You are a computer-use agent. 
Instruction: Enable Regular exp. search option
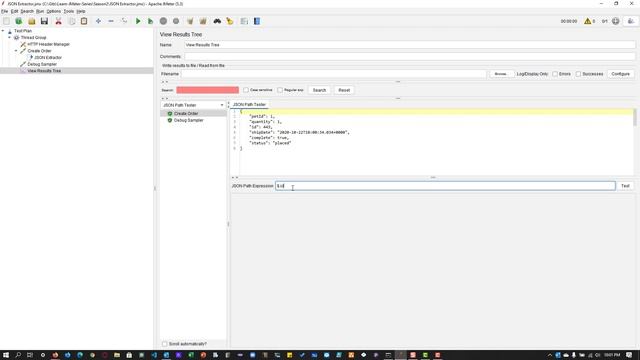tap(280, 90)
